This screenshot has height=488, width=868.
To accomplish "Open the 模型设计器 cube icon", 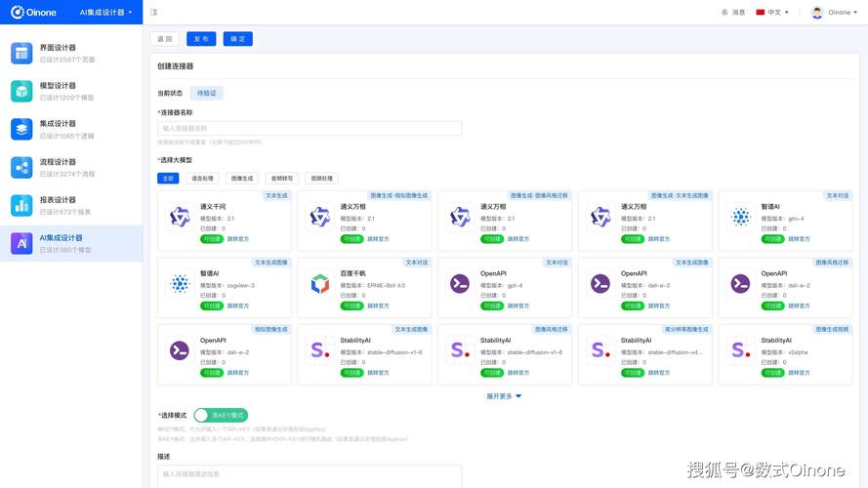I will [21, 92].
